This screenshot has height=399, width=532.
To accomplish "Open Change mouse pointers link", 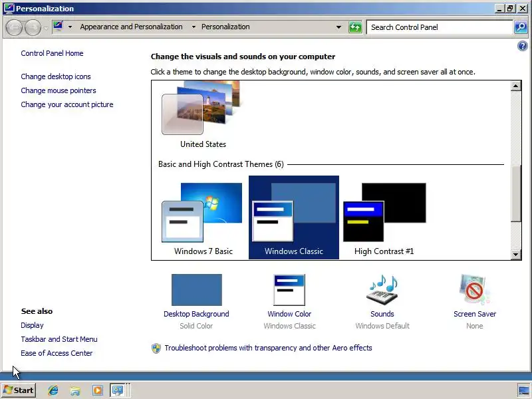I will [59, 90].
